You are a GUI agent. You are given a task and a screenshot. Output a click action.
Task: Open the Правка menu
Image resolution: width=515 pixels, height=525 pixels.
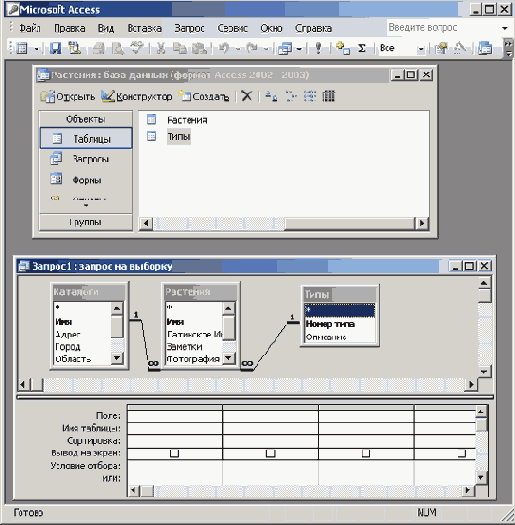click(70, 28)
